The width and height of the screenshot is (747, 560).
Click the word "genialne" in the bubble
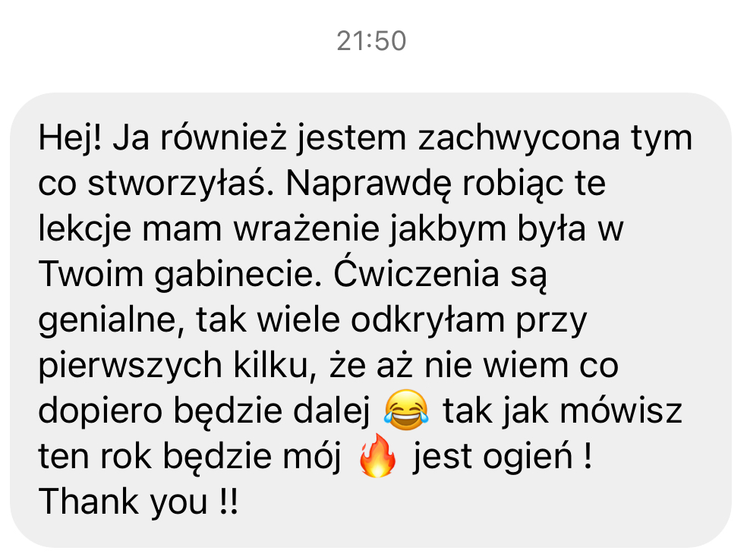click(x=107, y=320)
